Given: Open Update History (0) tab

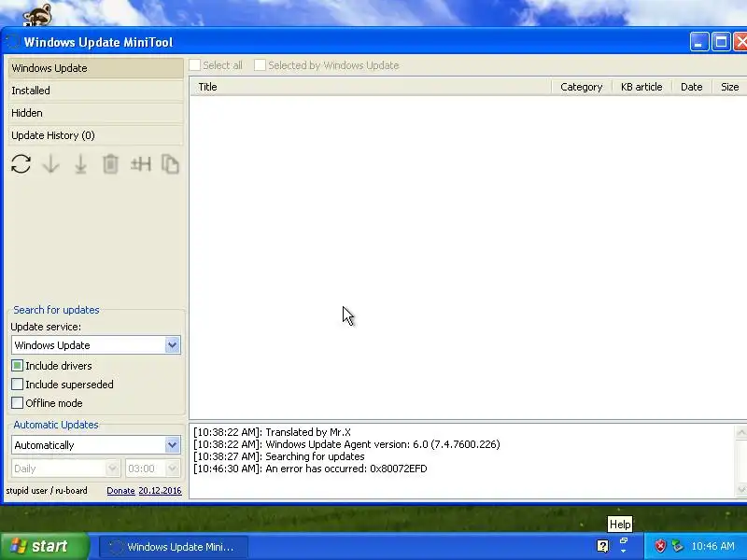Looking at the screenshot, I should (x=95, y=135).
